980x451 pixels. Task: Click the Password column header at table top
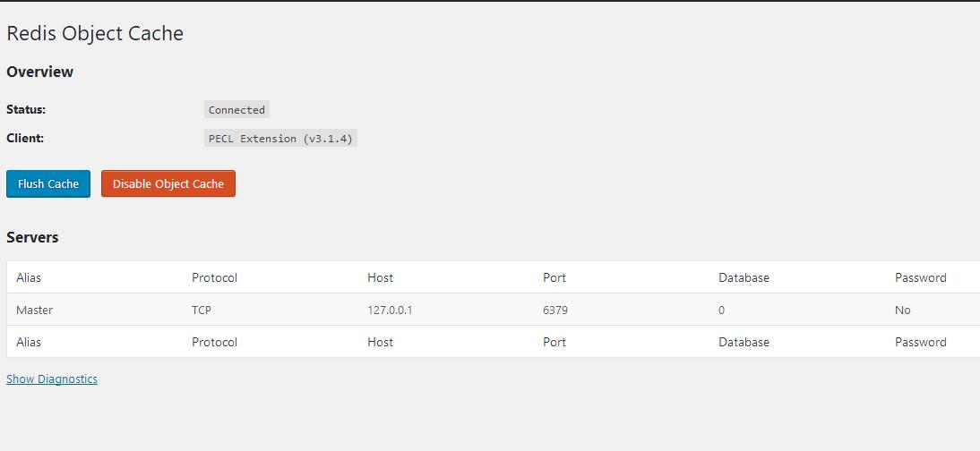(920, 277)
